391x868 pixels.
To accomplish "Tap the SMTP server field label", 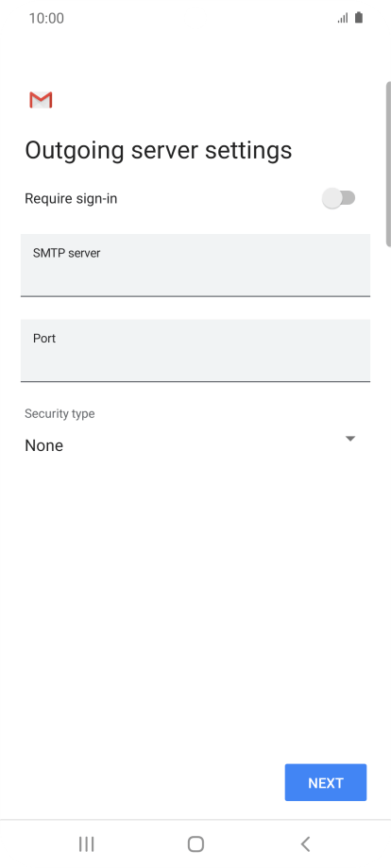I will (x=66, y=253).
